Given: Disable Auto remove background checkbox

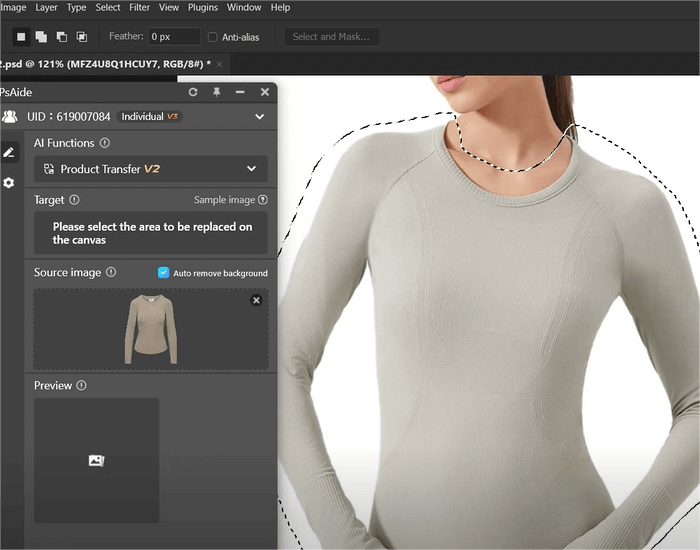Looking at the screenshot, I should tap(163, 272).
